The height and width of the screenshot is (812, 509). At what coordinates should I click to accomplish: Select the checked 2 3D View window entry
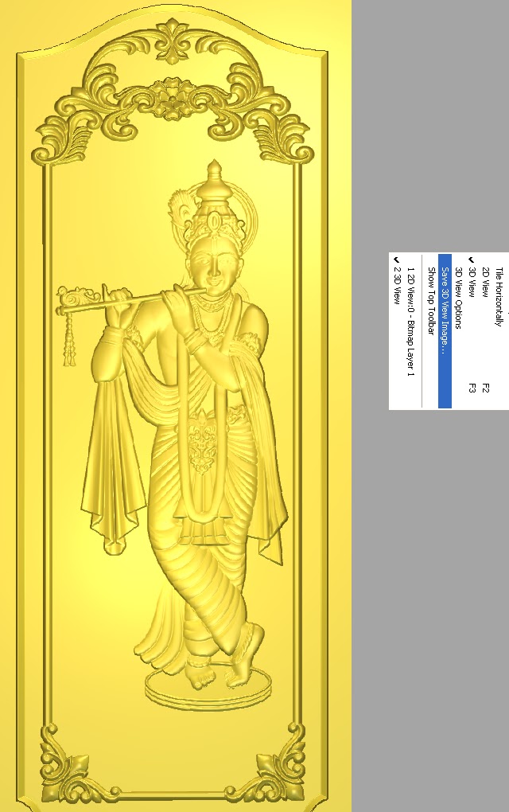click(x=398, y=330)
